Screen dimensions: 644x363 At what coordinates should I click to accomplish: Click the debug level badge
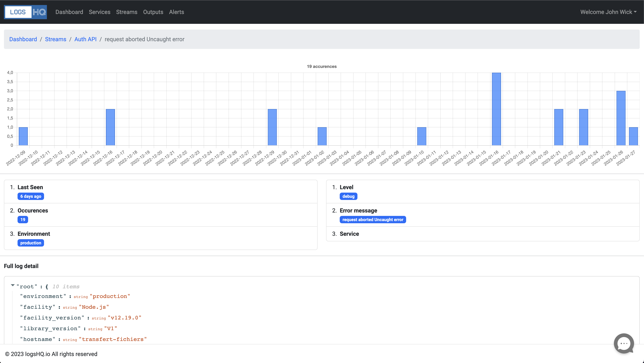(x=348, y=196)
